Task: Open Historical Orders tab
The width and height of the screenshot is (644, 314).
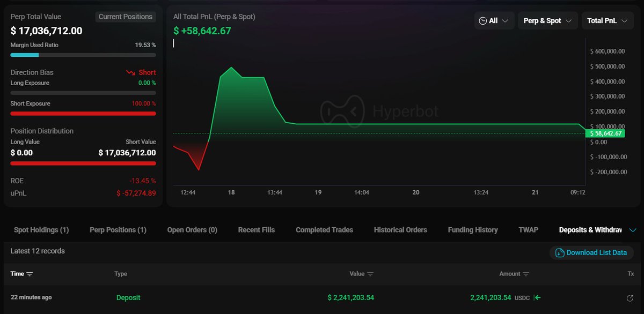Action: click(x=400, y=230)
